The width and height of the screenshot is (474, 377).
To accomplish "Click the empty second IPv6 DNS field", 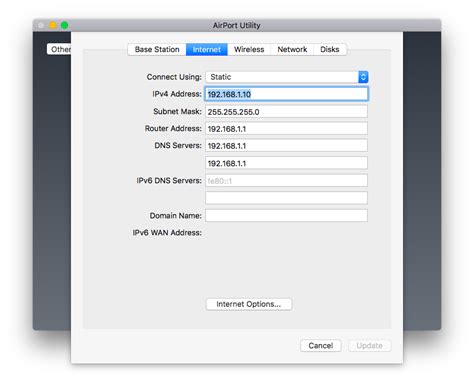I will click(286, 198).
